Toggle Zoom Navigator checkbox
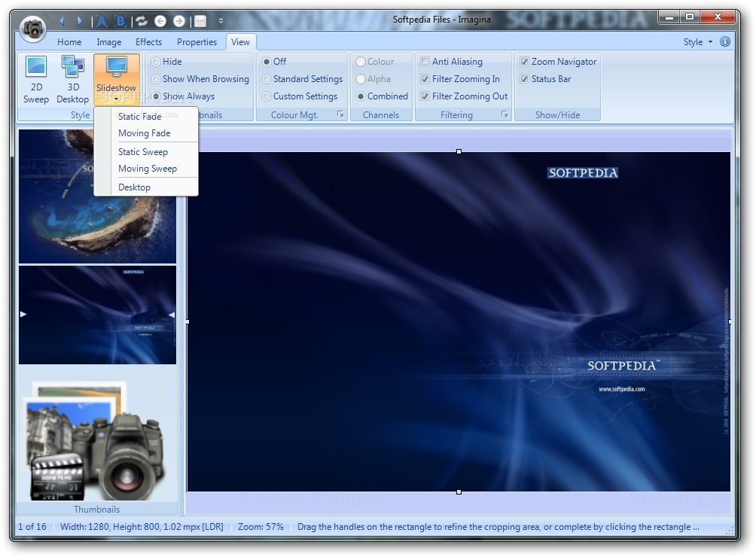 coord(559,62)
